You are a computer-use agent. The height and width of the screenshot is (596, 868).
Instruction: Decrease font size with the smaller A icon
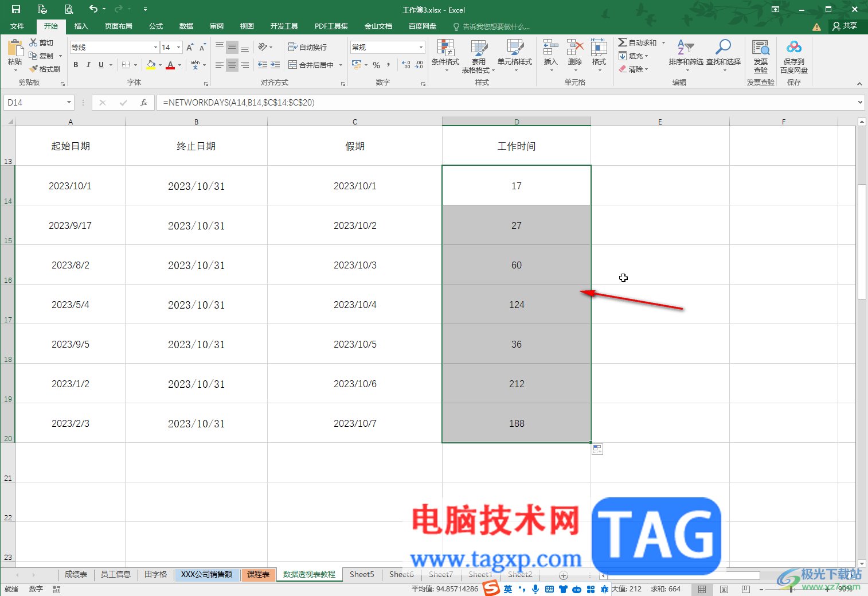click(202, 47)
